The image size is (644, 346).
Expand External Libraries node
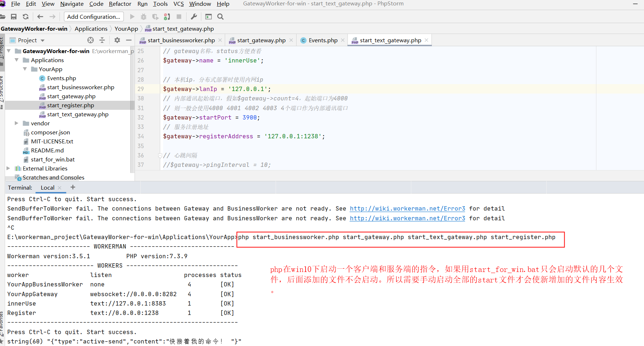(9, 168)
